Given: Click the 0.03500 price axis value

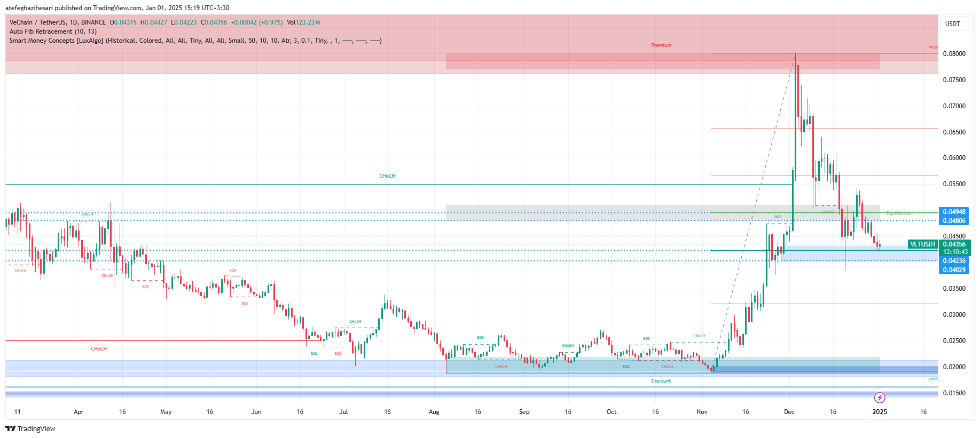Looking at the screenshot, I should [954, 289].
